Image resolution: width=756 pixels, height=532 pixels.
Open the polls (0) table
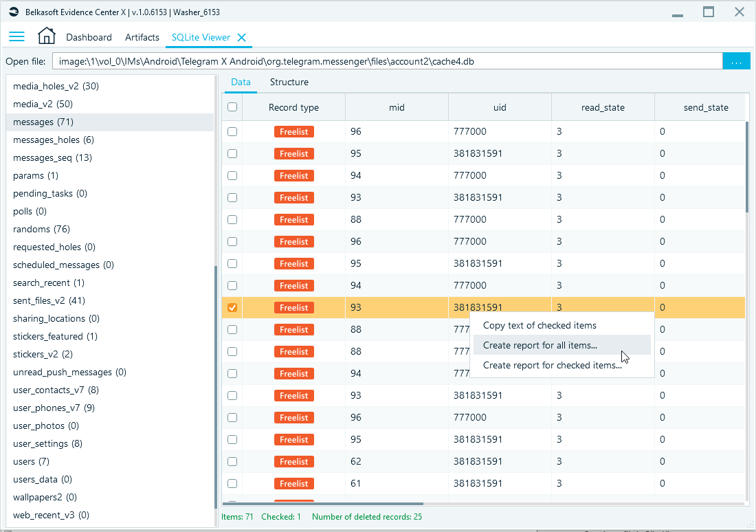tap(109, 211)
